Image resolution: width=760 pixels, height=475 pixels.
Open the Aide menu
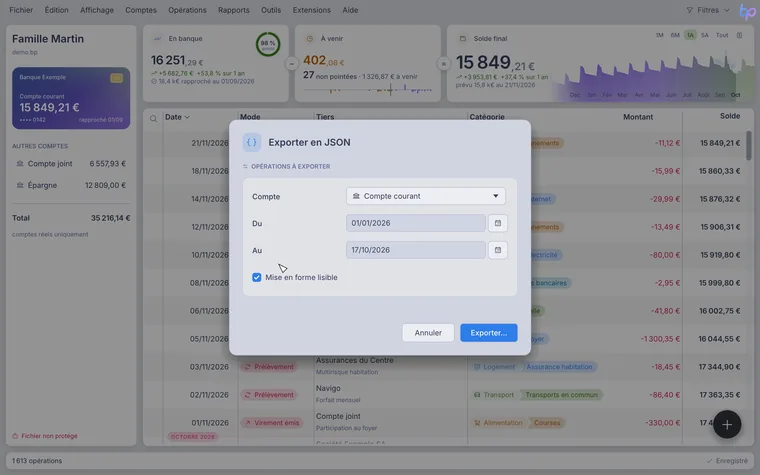click(350, 10)
